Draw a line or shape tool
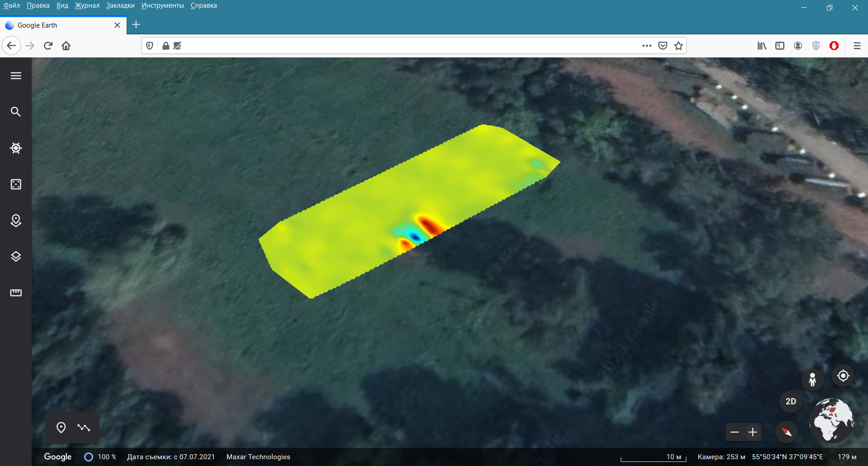This screenshot has height=466, width=868. click(84, 428)
